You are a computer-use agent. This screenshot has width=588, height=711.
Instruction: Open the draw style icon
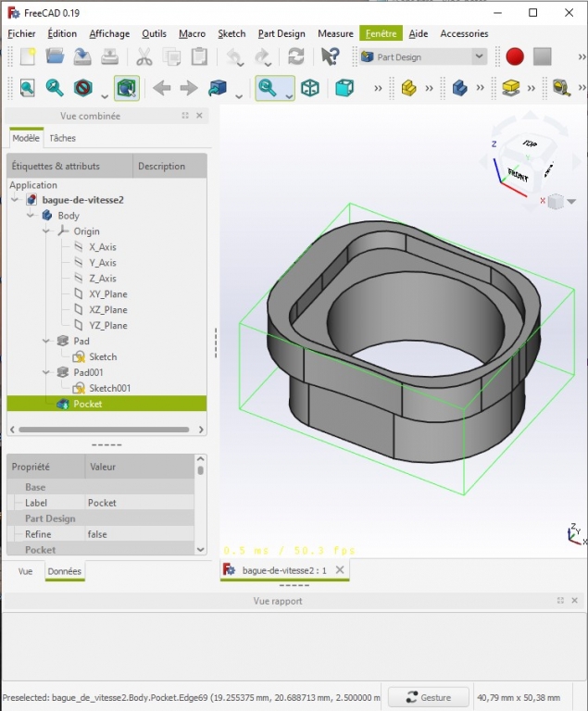click(x=83, y=88)
